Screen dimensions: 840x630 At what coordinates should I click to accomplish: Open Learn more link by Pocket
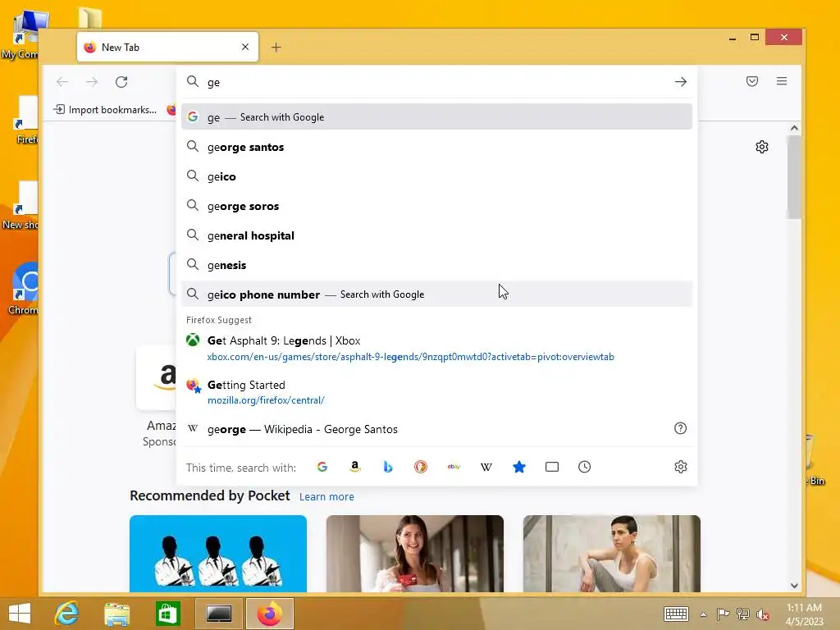326,496
